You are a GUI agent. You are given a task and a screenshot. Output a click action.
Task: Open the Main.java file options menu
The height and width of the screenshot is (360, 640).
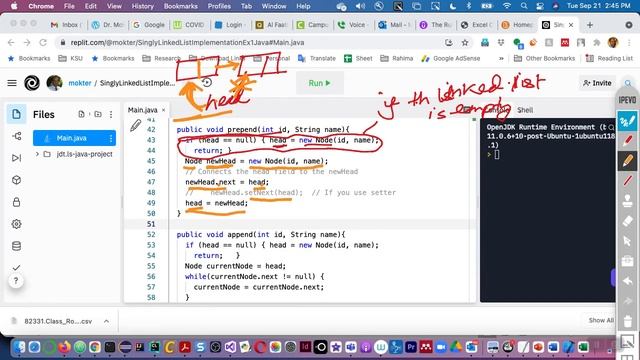click(111, 139)
